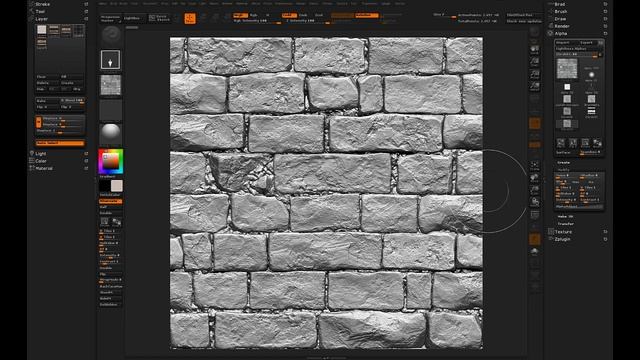The image size is (640, 360).
Task: Toggle the M material mode button
Action: pyautogui.click(x=267, y=15)
